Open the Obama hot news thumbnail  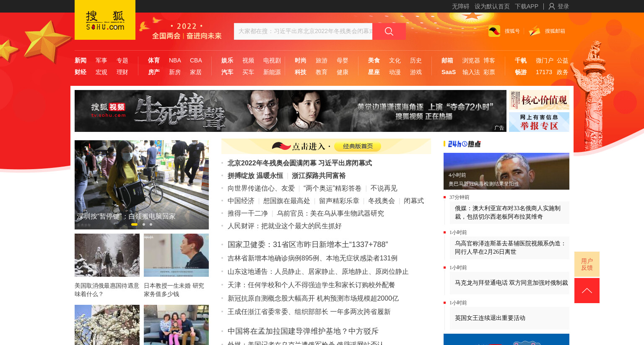click(x=506, y=171)
